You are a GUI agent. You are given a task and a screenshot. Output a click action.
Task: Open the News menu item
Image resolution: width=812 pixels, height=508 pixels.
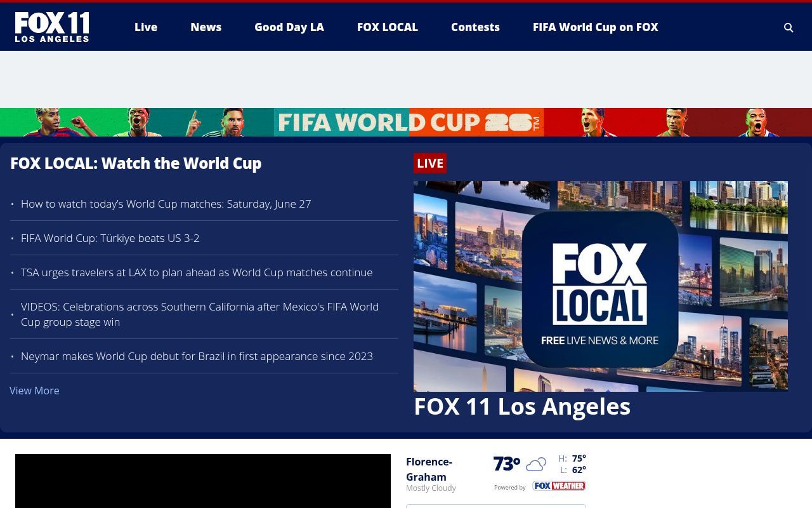coord(206,27)
